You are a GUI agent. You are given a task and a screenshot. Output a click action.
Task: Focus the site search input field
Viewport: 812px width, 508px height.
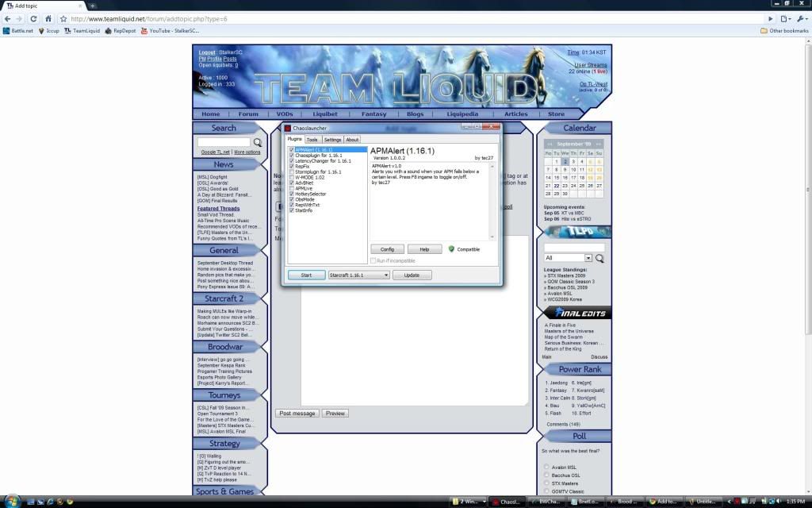pyautogui.click(x=224, y=142)
